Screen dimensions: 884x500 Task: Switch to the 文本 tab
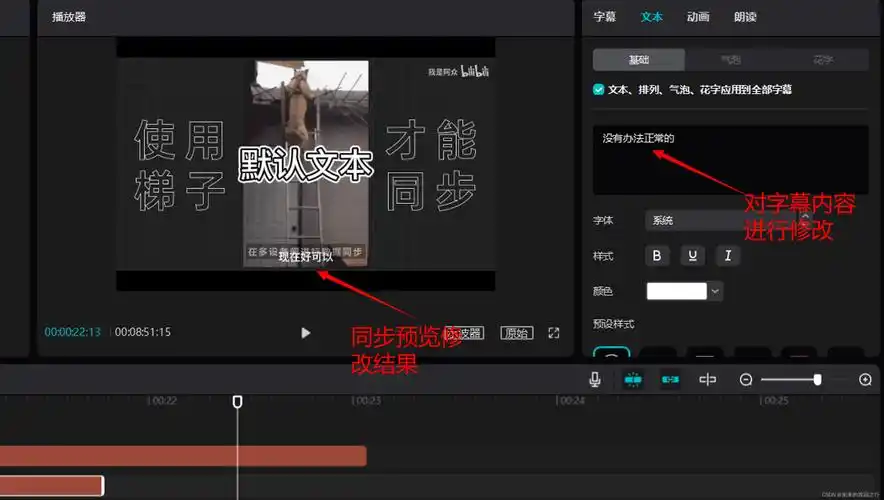coord(651,17)
